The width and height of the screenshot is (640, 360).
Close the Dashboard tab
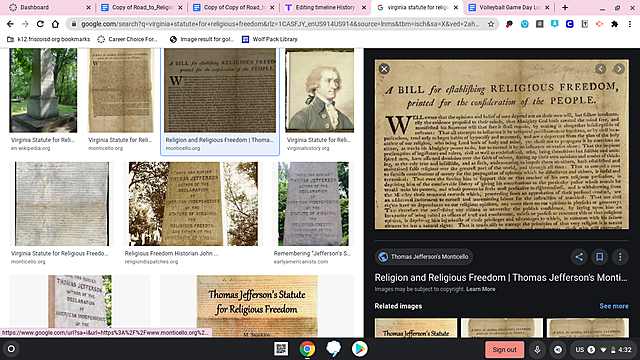coord(88,7)
